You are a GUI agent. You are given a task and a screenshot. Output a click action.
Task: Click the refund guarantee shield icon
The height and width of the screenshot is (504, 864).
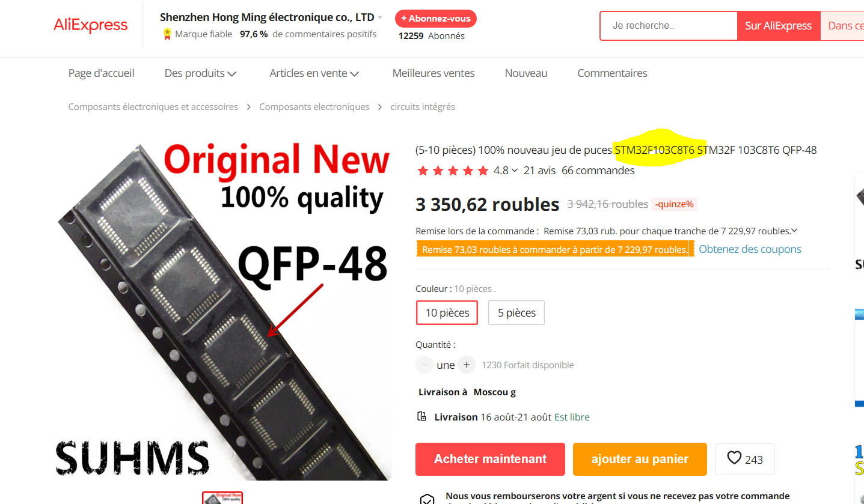427,499
